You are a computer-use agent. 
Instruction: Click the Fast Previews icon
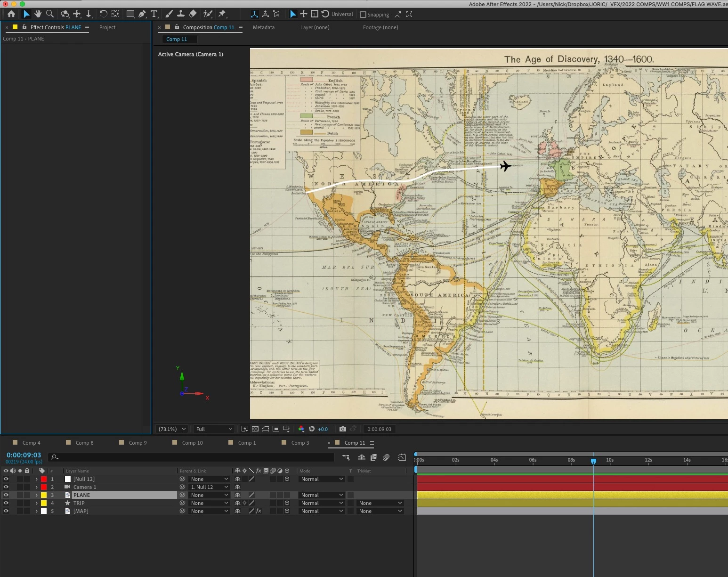pyautogui.click(x=245, y=429)
